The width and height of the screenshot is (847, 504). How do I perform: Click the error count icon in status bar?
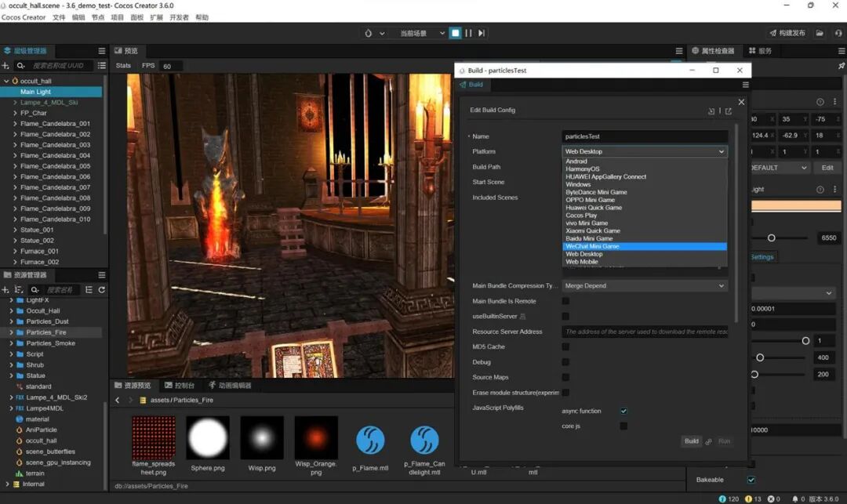pos(771,499)
